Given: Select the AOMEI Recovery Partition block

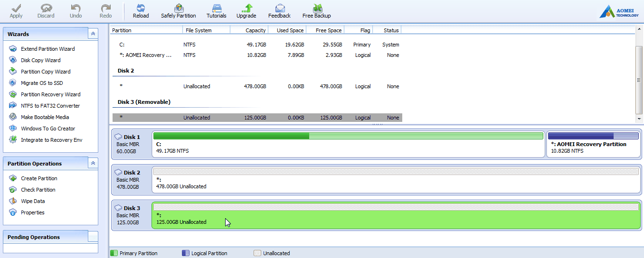Looking at the screenshot, I should [593, 144].
